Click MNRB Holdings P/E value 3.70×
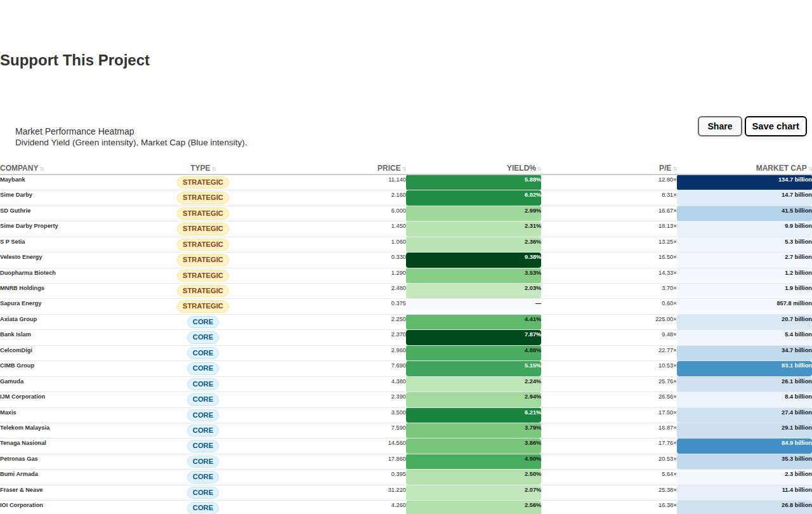This screenshot has height=514, width=812. point(669,288)
